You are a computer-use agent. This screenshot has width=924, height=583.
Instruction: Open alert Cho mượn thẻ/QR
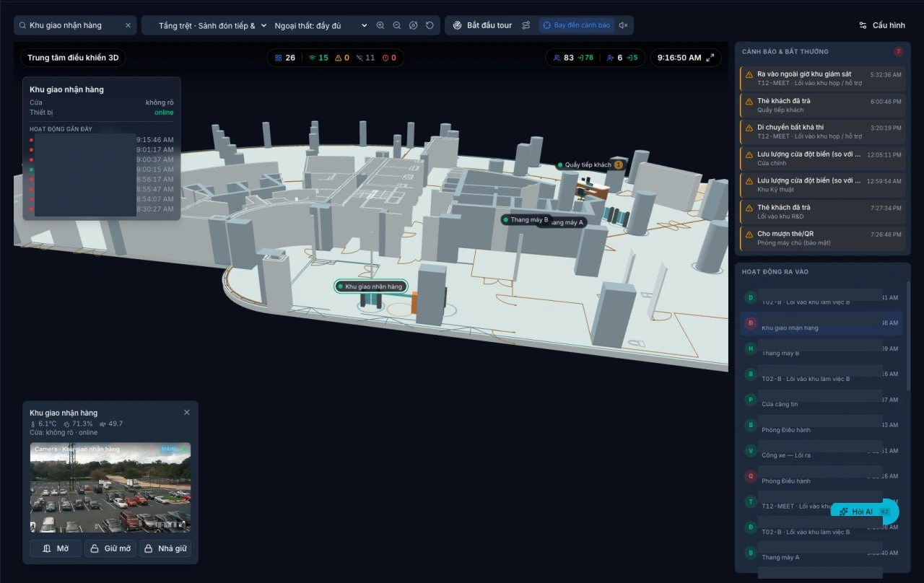pos(822,239)
